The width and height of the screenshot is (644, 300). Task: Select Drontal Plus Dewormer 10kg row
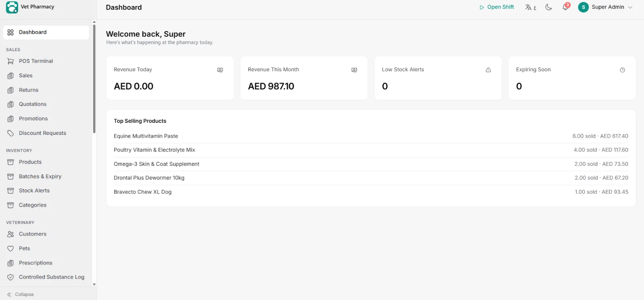[x=371, y=178]
